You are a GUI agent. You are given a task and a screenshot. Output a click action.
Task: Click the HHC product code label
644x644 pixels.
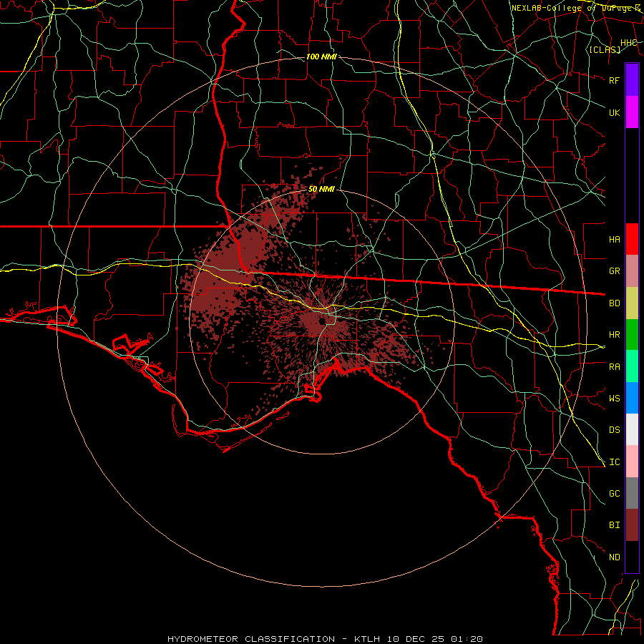(x=629, y=43)
